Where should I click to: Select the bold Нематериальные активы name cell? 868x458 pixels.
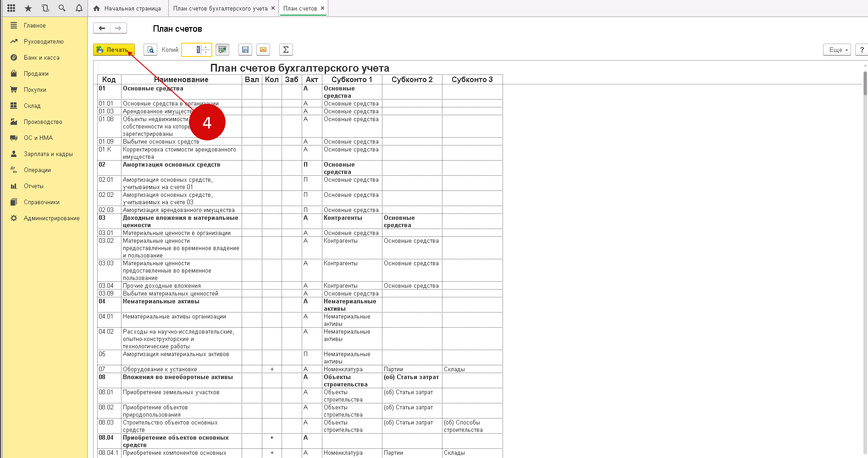click(181, 305)
